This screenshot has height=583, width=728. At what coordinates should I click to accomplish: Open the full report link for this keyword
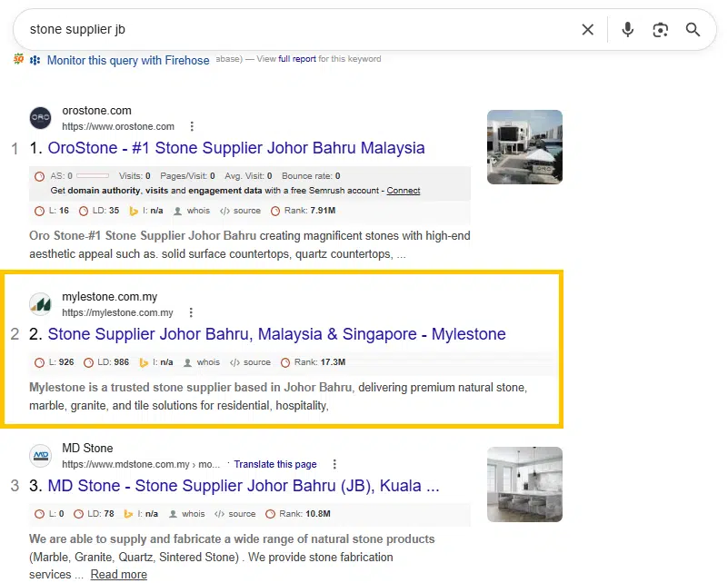[x=297, y=59]
